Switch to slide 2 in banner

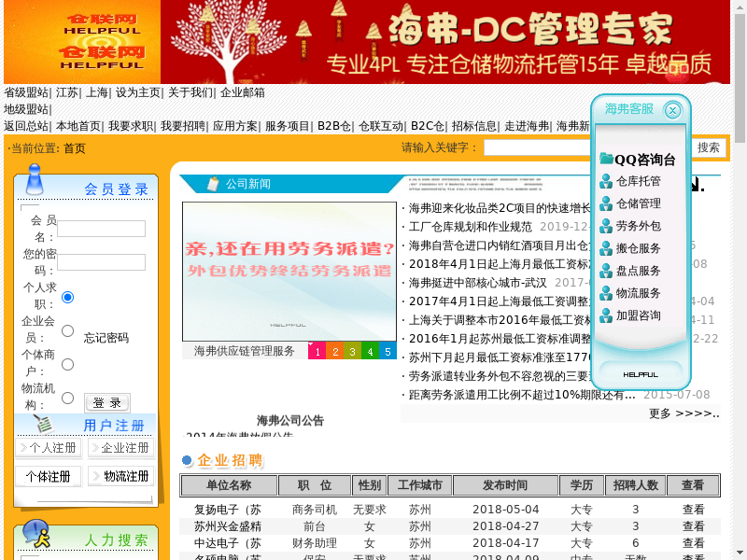335,352
